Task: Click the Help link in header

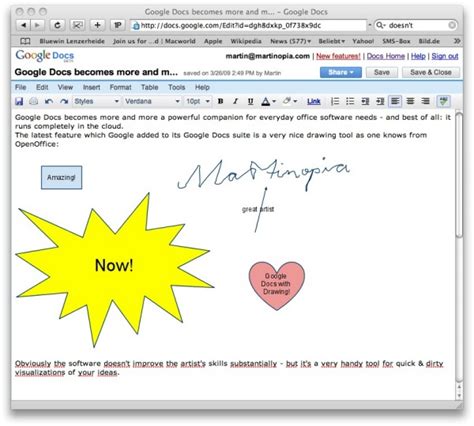Action: point(418,56)
